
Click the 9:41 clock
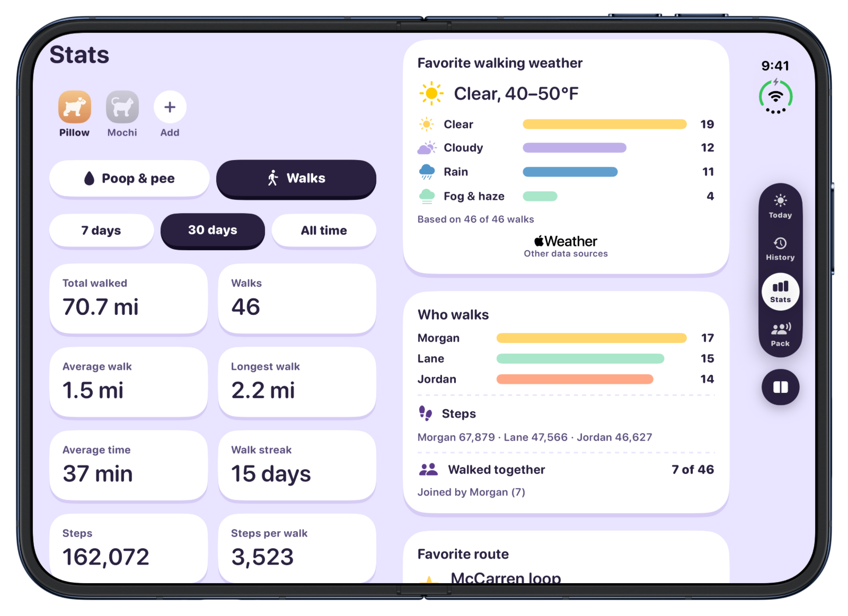tap(775, 66)
